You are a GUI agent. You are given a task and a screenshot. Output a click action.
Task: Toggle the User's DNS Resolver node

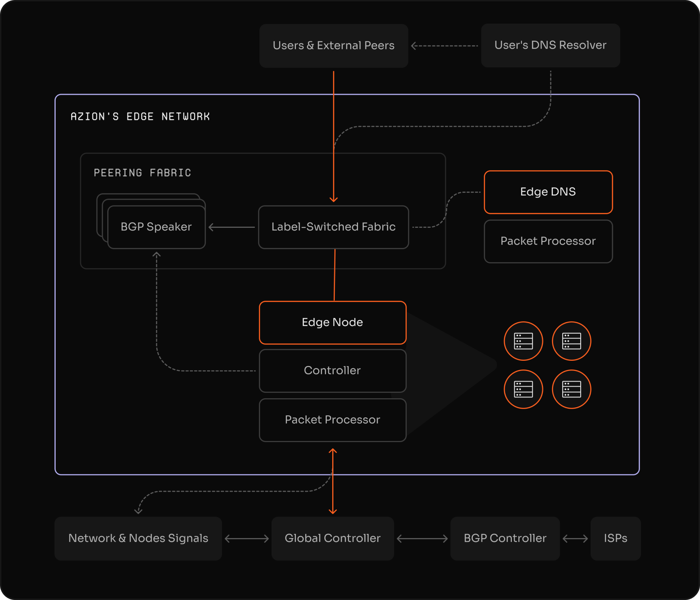[550, 45]
